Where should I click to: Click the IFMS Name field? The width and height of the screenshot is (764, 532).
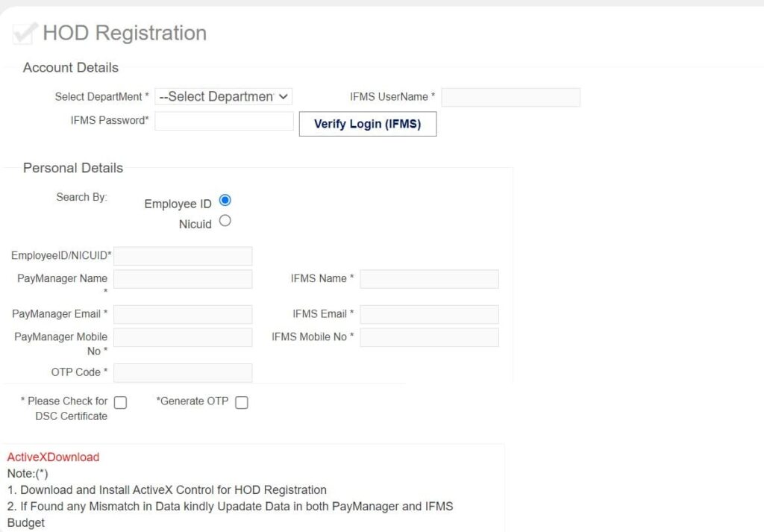coord(429,279)
